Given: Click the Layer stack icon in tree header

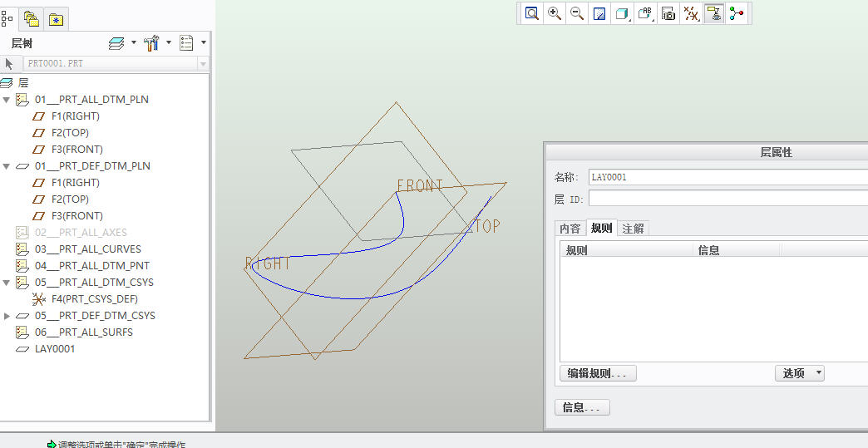Looking at the screenshot, I should coord(116,43).
